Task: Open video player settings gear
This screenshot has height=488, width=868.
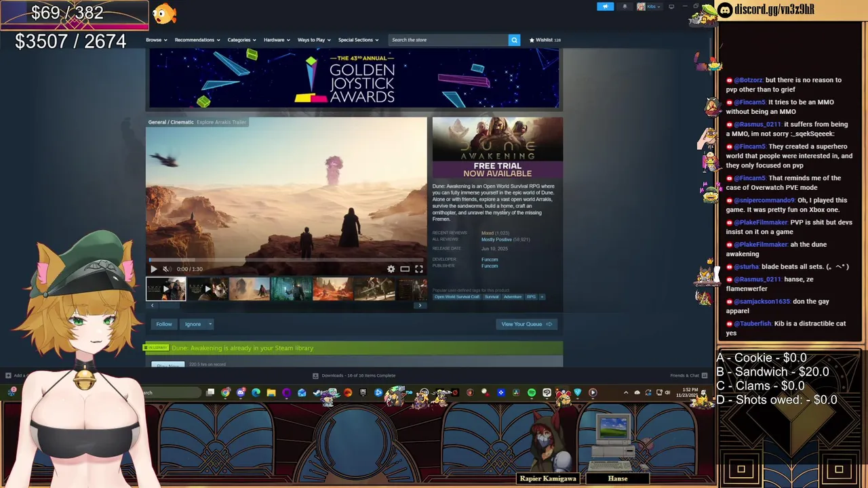Action: click(391, 269)
